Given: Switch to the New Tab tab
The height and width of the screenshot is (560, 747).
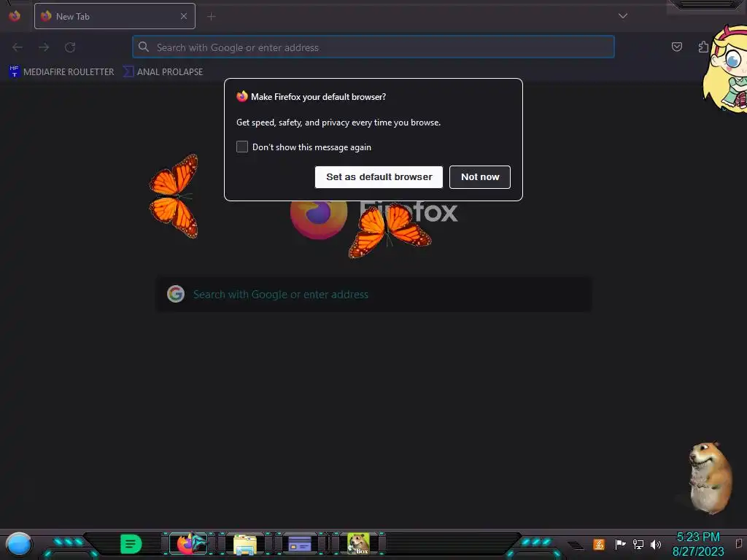Looking at the screenshot, I should point(115,16).
